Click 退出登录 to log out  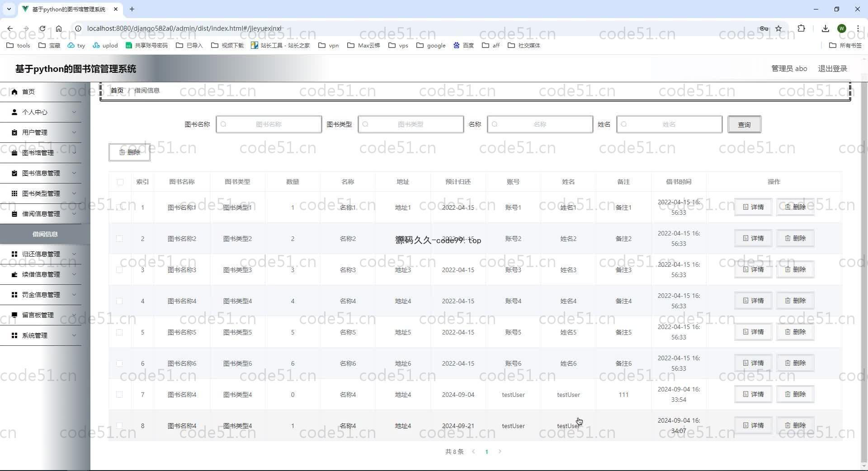[832, 69]
